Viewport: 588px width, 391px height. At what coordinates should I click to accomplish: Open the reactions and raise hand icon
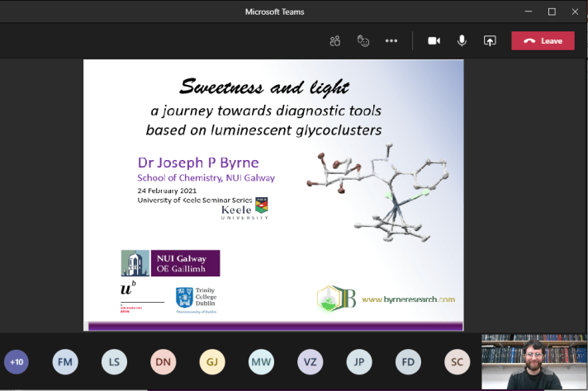click(363, 40)
